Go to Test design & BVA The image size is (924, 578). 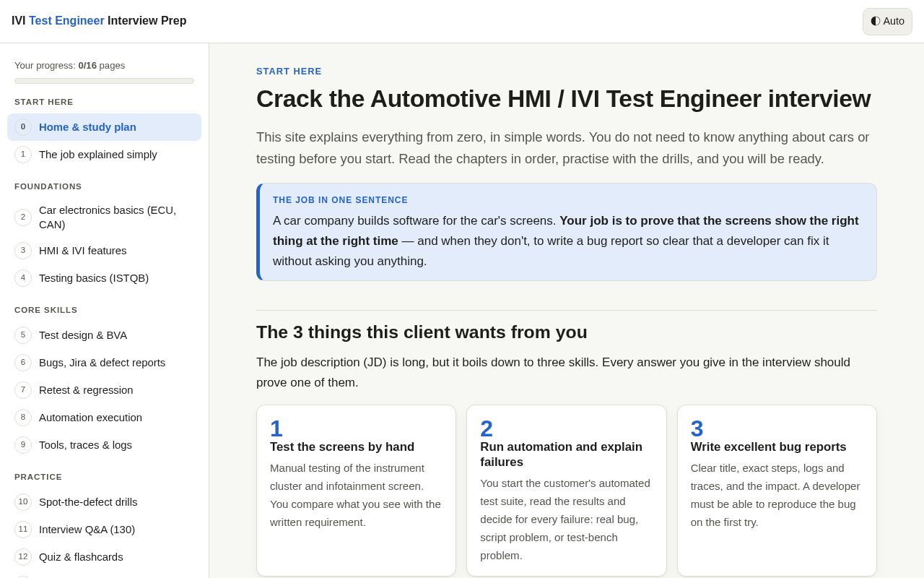[x=104, y=335]
